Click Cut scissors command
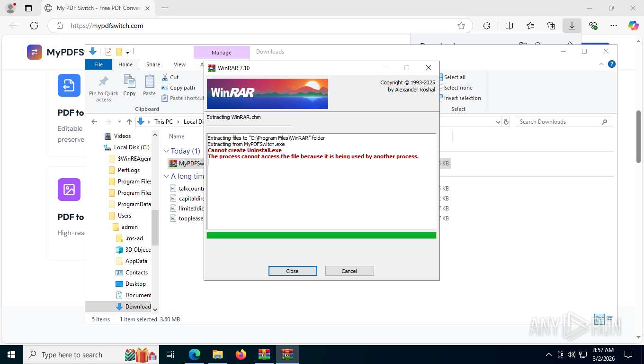This screenshot has width=644, height=364. click(170, 77)
